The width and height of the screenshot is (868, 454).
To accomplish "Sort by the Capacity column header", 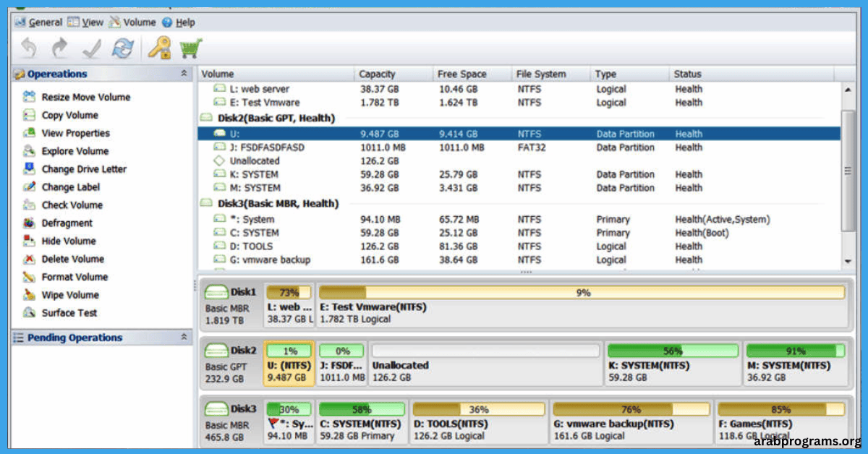I will [394, 74].
